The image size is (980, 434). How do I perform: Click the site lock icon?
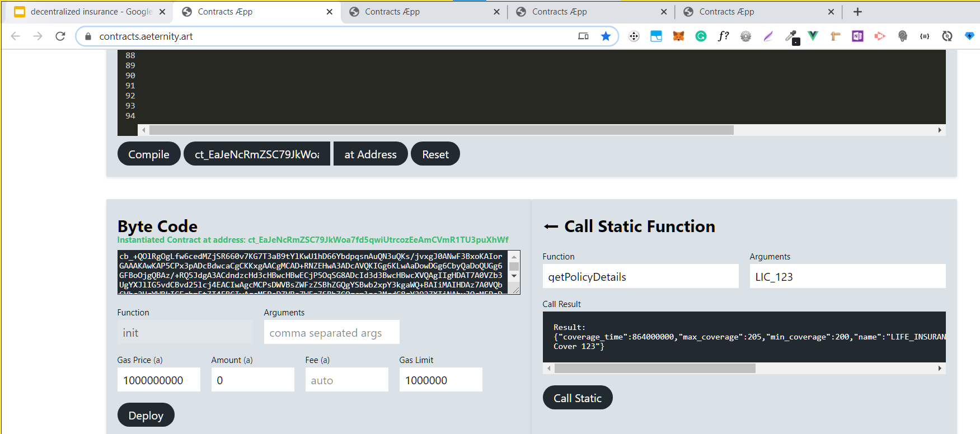88,36
